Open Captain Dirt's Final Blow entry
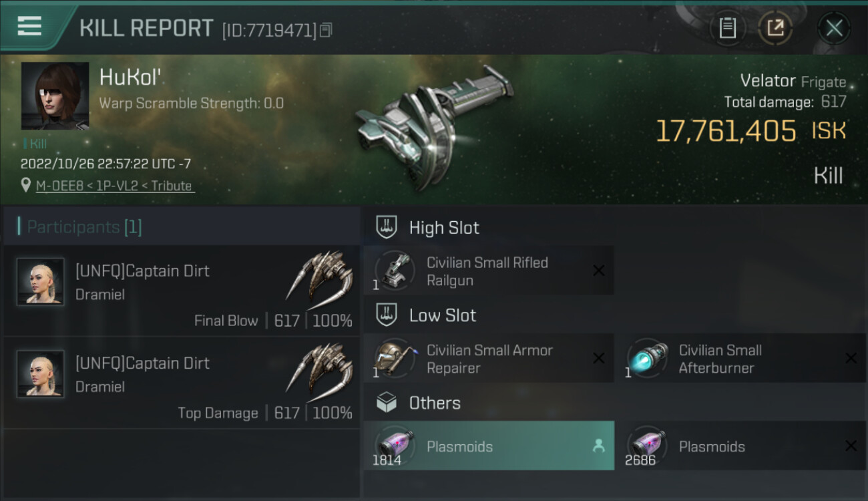 point(182,291)
